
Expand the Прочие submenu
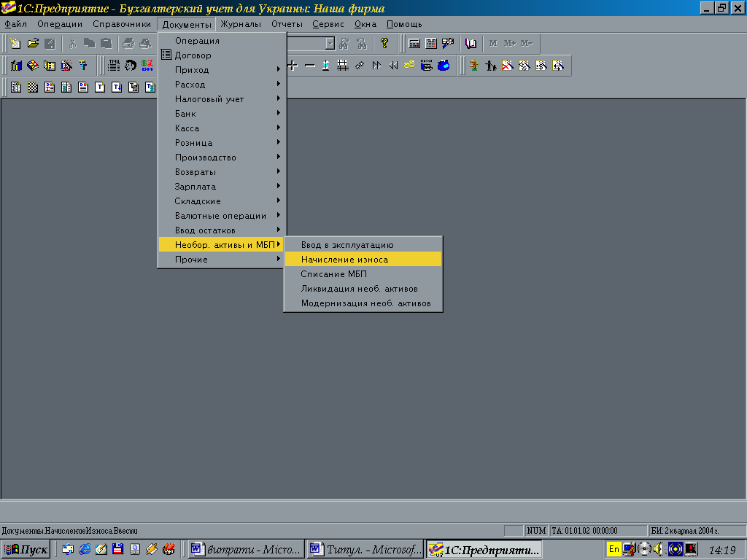[222, 260]
